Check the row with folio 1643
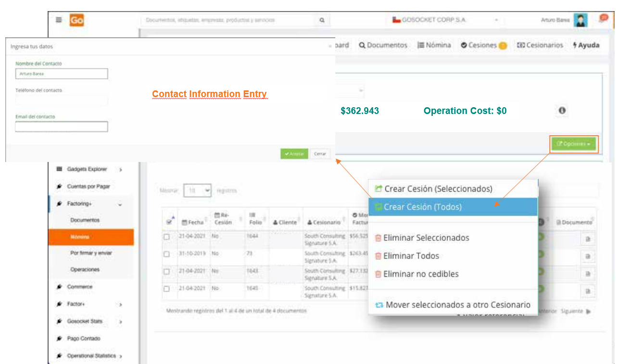 [x=166, y=272]
